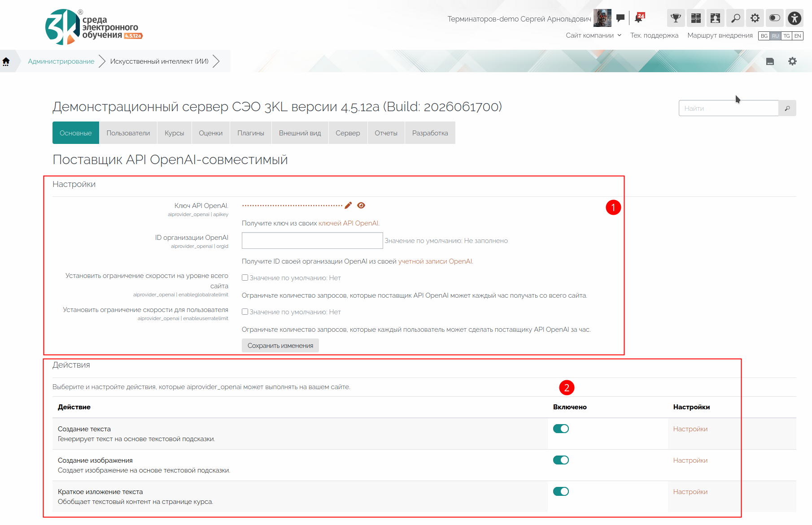Switch to the Пользователи tab
The height and width of the screenshot is (525, 812).
click(128, 133)
